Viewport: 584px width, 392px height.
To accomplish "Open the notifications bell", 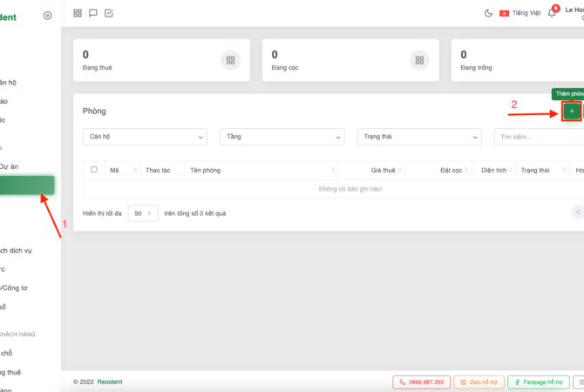I will (x=552, y=13).
